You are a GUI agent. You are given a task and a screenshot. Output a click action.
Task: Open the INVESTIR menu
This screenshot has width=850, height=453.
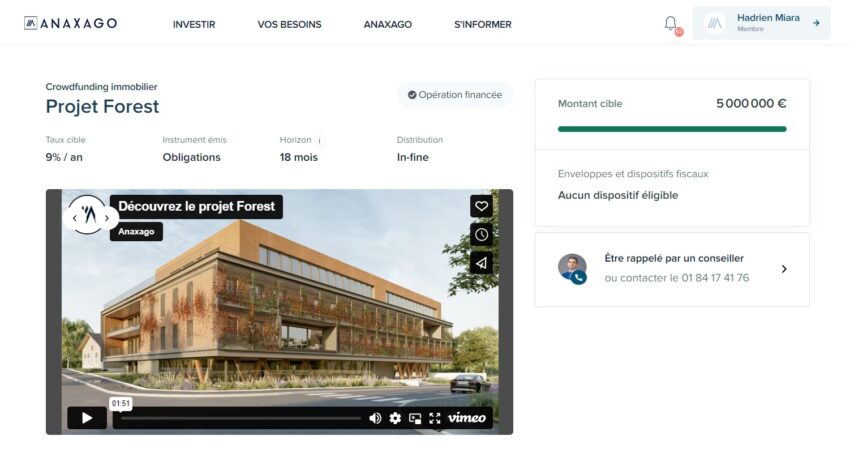click(x=194, y=24)
